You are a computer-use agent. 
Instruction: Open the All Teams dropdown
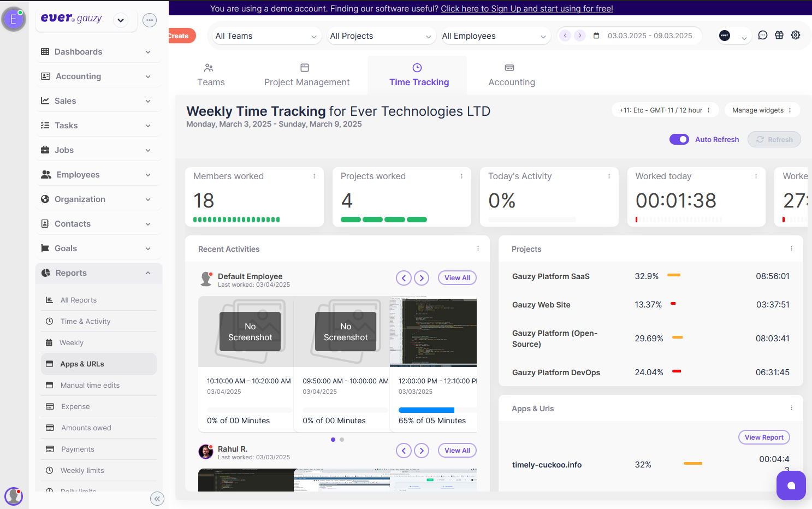click(266, 36)
